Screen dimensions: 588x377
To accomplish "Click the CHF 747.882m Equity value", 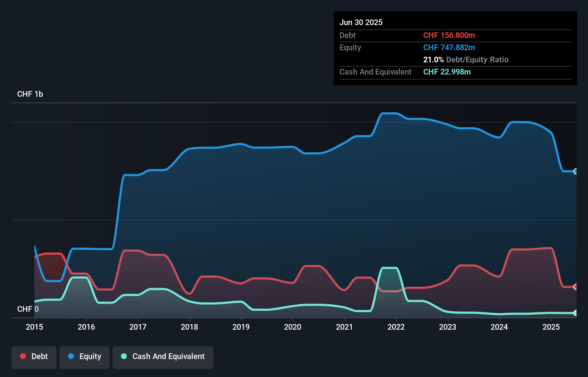I will [x=449, y=47].
